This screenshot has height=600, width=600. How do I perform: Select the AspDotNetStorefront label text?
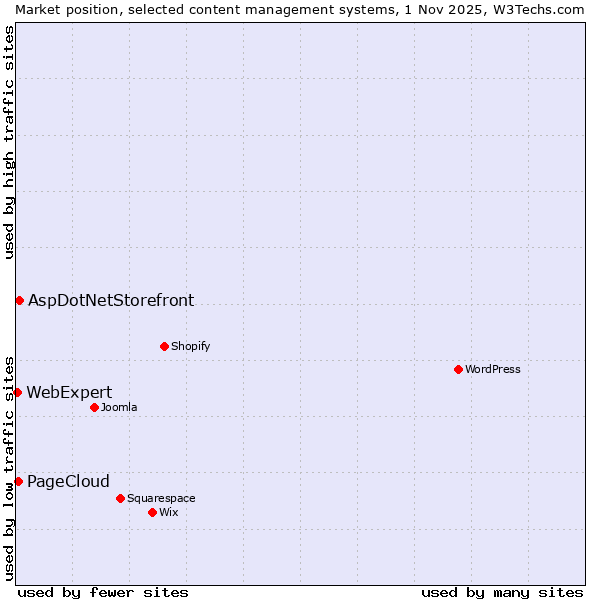111,300
